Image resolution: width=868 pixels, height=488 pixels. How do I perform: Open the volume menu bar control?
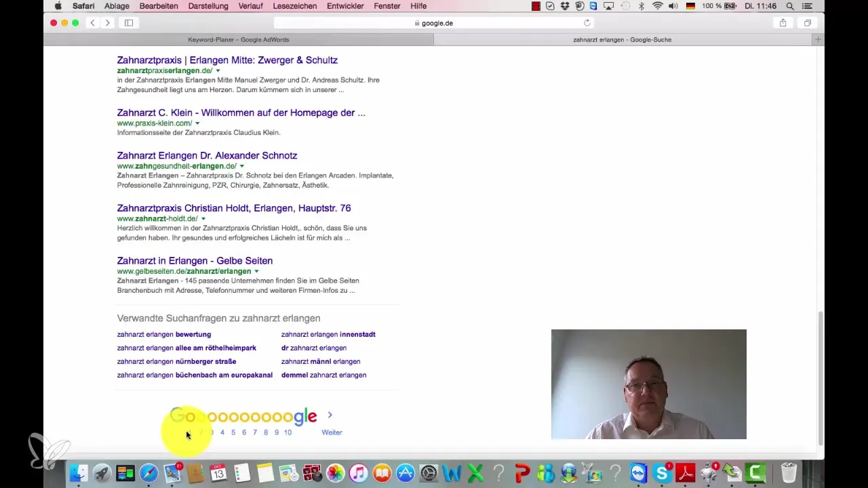(673, 6)
